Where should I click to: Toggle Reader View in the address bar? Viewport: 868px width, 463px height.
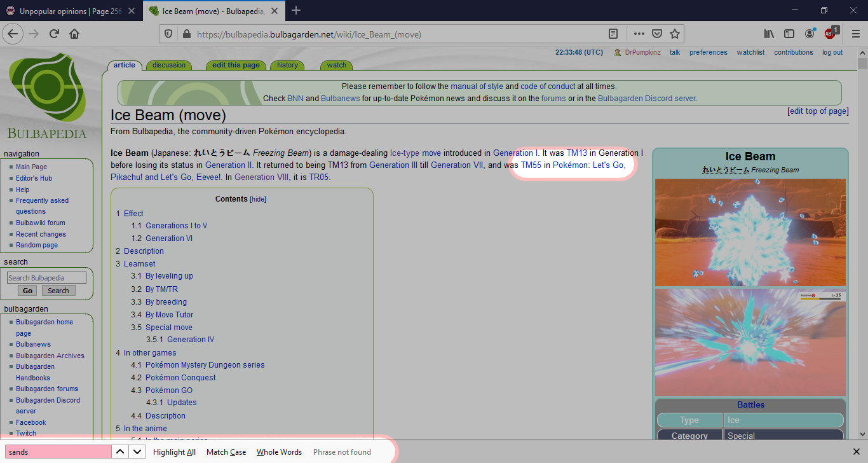613,34
